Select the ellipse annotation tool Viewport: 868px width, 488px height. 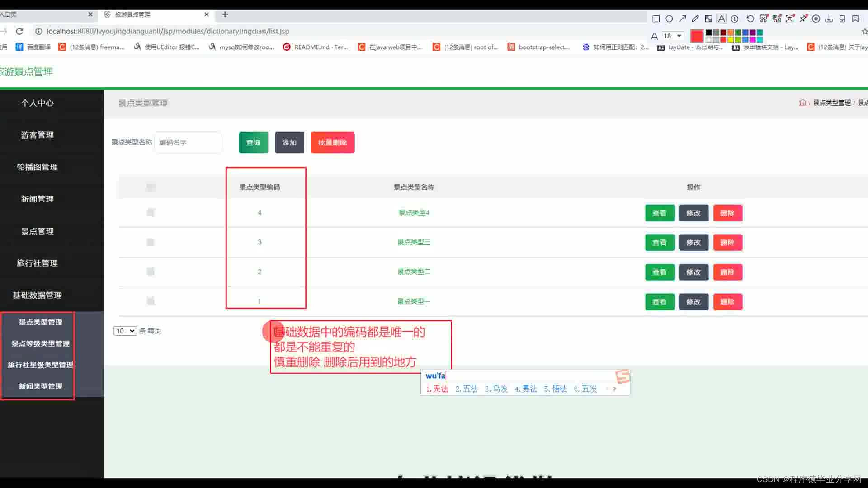click(669, 19)
